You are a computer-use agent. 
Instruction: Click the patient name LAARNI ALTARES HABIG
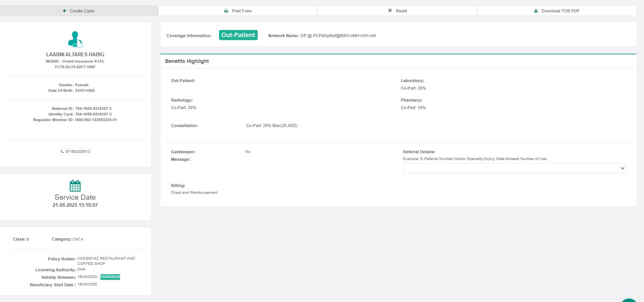pyautogui.click(x=75, y=54)
